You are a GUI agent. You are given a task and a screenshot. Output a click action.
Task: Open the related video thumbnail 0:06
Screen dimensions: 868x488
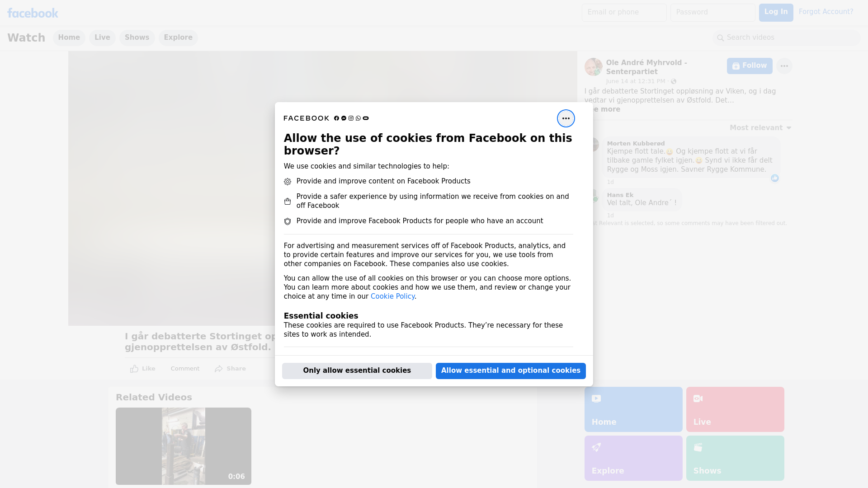coord(184,446)
